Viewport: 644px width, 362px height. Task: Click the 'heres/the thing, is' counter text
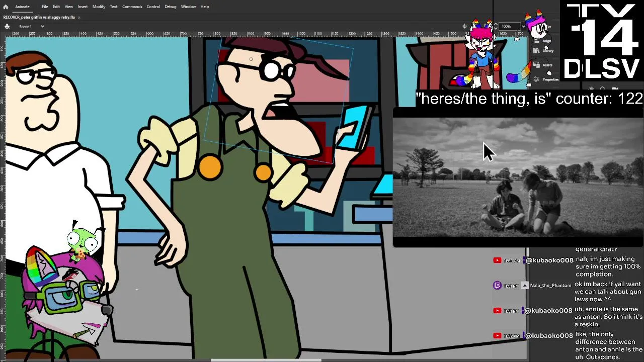(529, 99)
